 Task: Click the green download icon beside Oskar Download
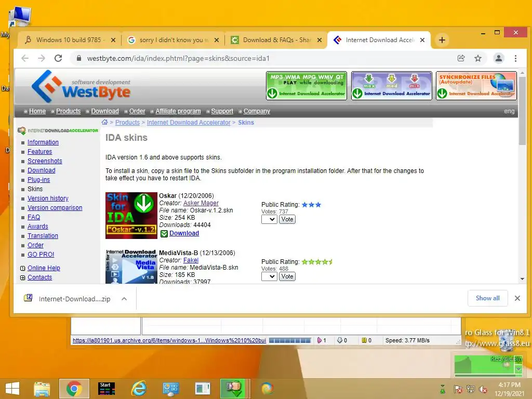click(x=164, y=233)
